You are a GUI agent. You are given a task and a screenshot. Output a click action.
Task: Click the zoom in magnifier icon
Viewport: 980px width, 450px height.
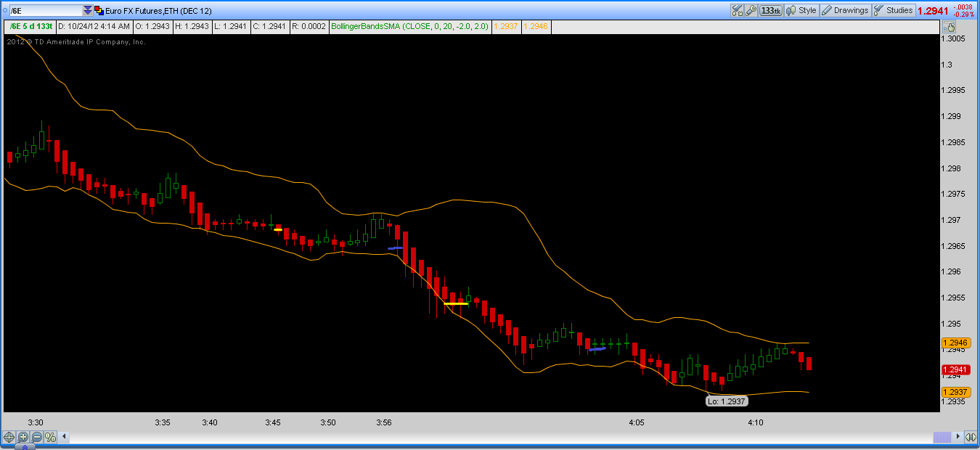(23, 437)
